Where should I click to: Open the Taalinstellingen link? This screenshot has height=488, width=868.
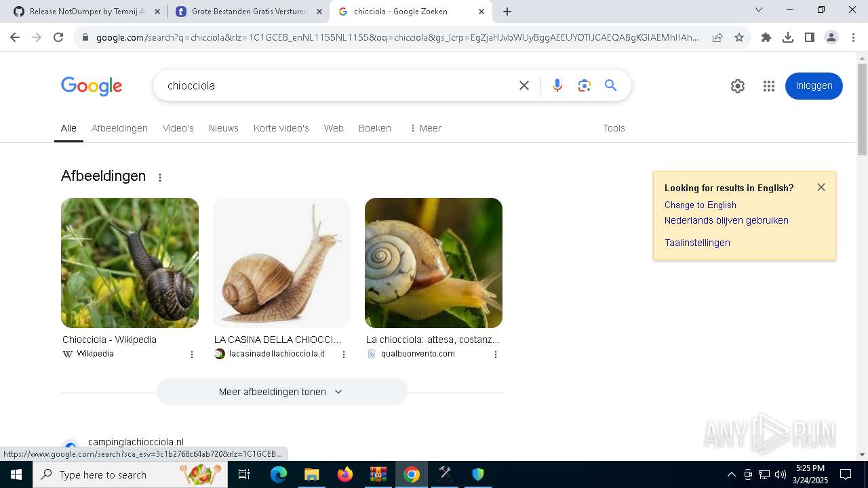tap(697, 243)
